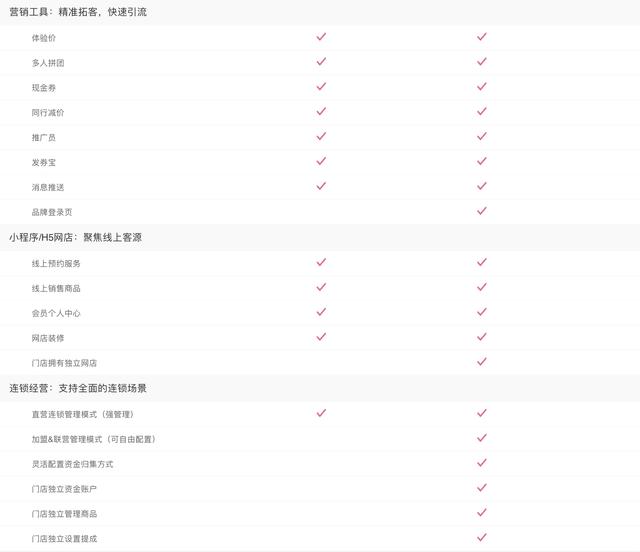Click second-column checkmark for 灵活配置资金归集方式

[482, 463]
